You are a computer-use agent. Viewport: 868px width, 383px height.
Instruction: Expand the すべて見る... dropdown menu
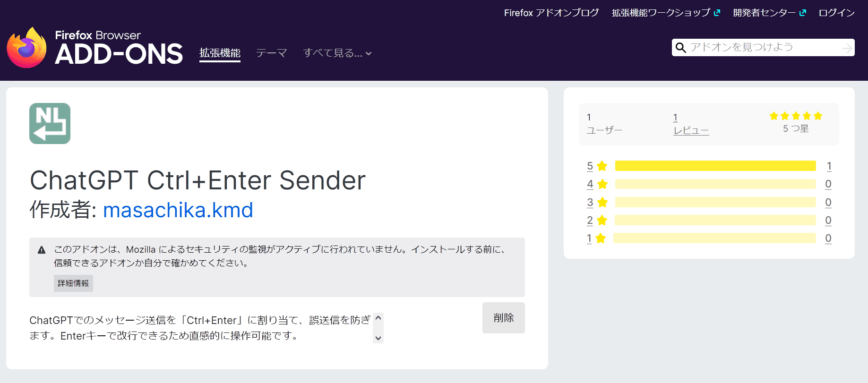click(337, 53)
